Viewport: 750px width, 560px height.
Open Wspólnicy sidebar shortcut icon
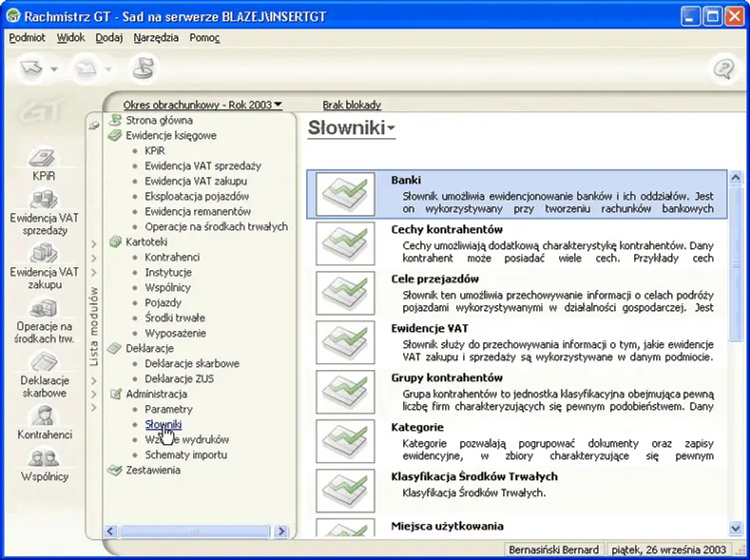(44, 458)
